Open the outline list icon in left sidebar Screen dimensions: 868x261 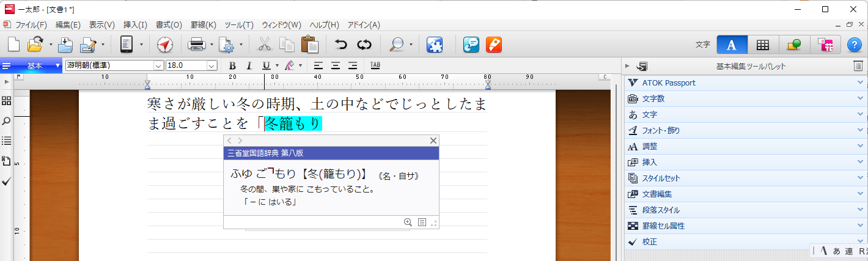click(7, 141)
